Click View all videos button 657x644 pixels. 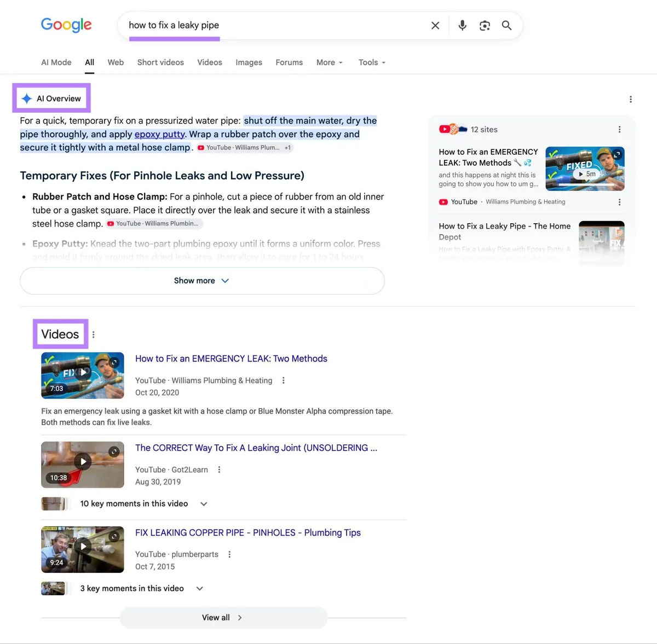[x=223, y=618]
